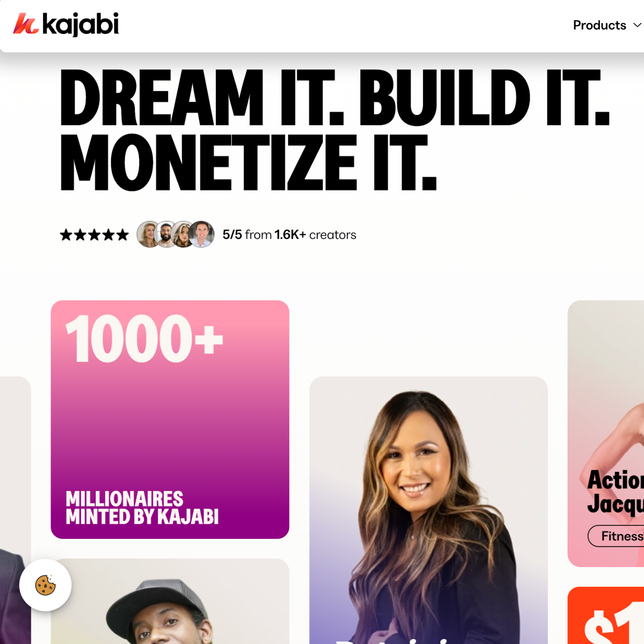Screen dimensions: 644x644
Task: Open the 1000+ Millionaires pink card
Action: [x=170, y=419]
